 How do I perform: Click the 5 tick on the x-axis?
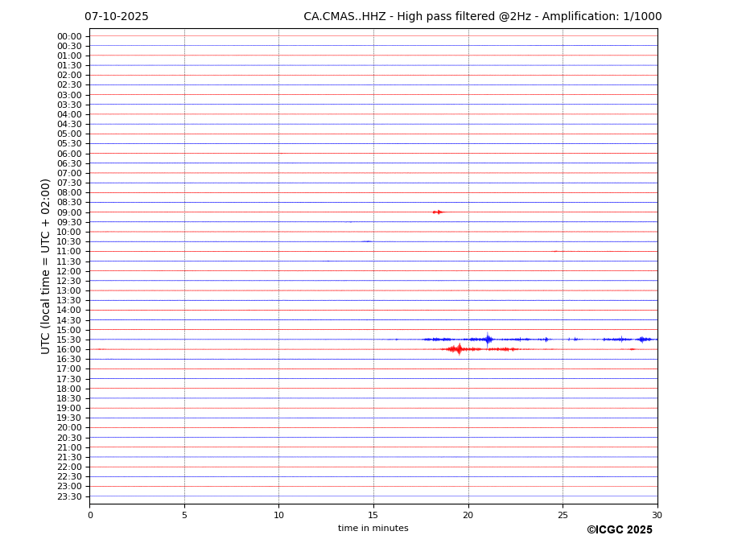click(x=184, y=516)
